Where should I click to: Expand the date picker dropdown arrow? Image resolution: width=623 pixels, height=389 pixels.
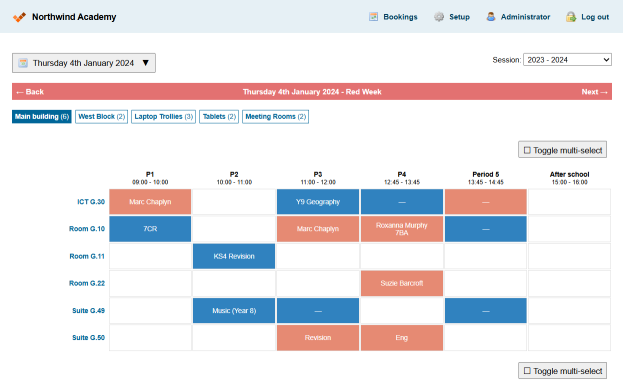146,63
